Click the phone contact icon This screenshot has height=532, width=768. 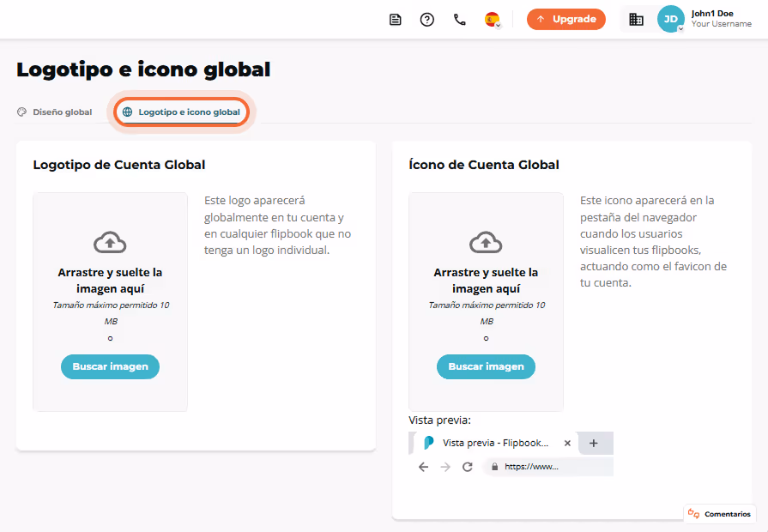[x=459, y=20]
